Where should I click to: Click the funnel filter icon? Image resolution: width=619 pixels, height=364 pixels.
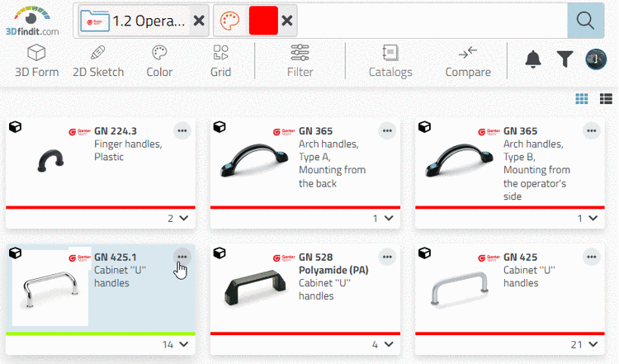[x=565, y=59]
